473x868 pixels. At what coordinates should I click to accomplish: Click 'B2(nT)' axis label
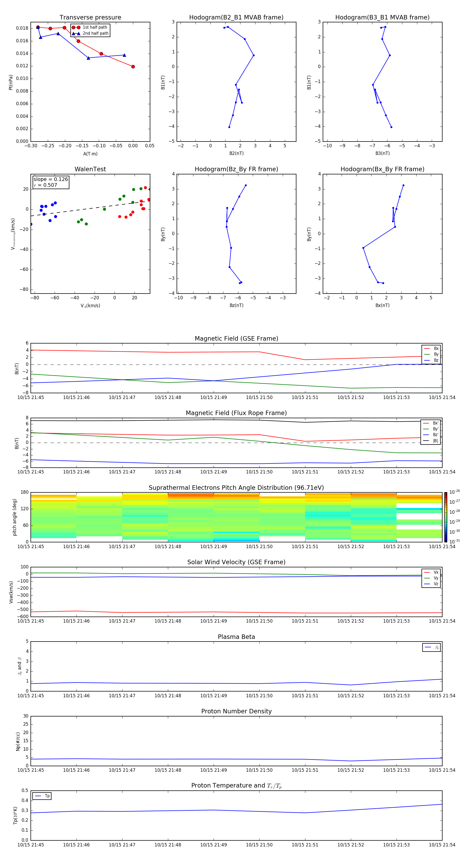(x=236, y=153)
